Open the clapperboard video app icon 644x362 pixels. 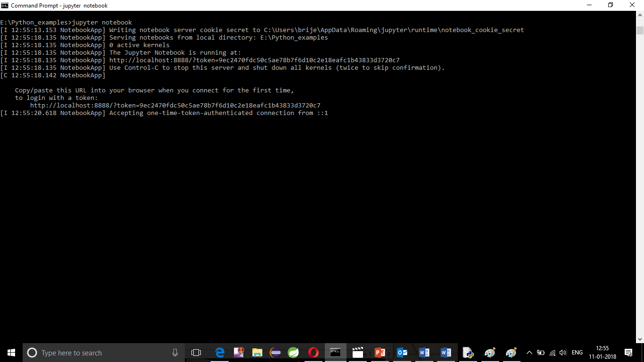point(358,353)
